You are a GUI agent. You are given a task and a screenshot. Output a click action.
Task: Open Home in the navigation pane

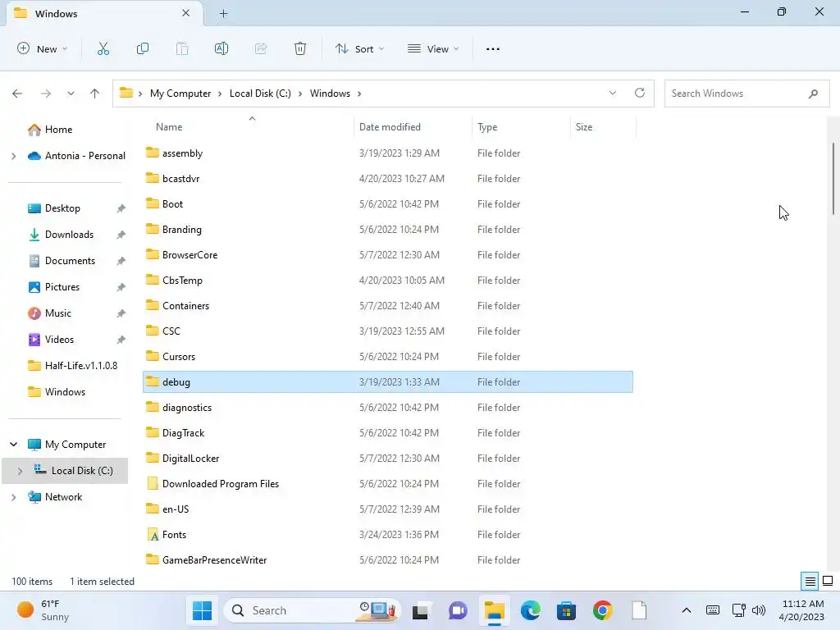coord(58,129)
